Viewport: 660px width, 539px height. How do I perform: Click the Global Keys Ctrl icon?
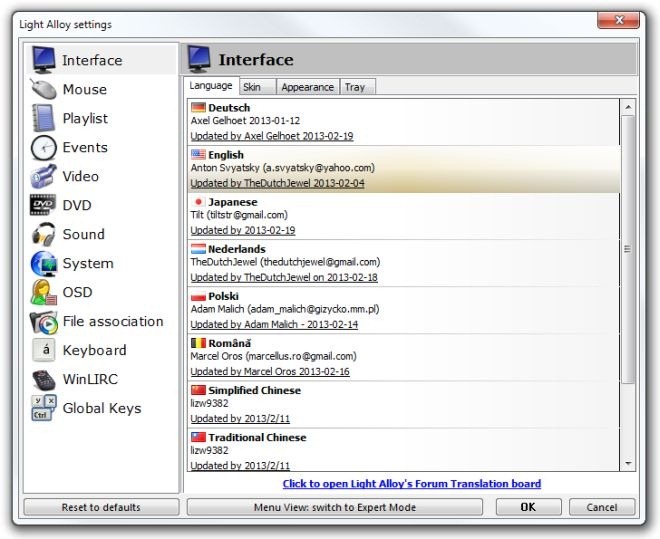(x=43, y=408)
